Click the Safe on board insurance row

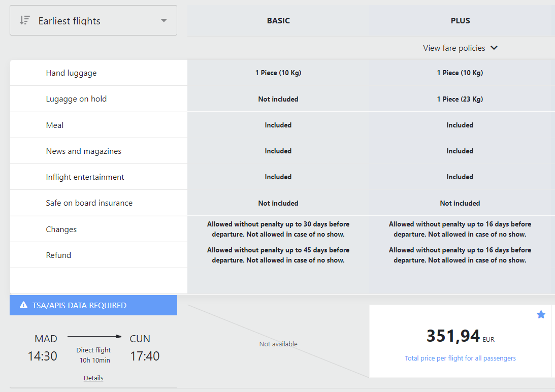[x=99, y=203]
